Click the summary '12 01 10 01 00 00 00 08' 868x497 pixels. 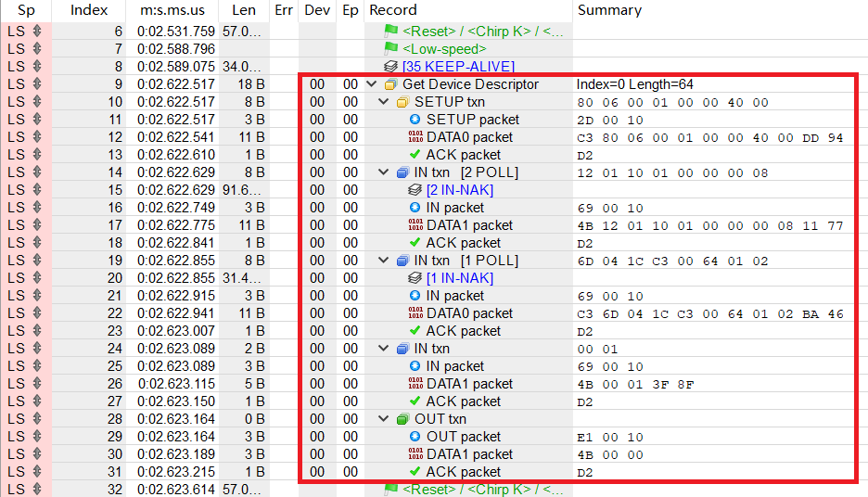pyautogui.click(x=672, y=172)
